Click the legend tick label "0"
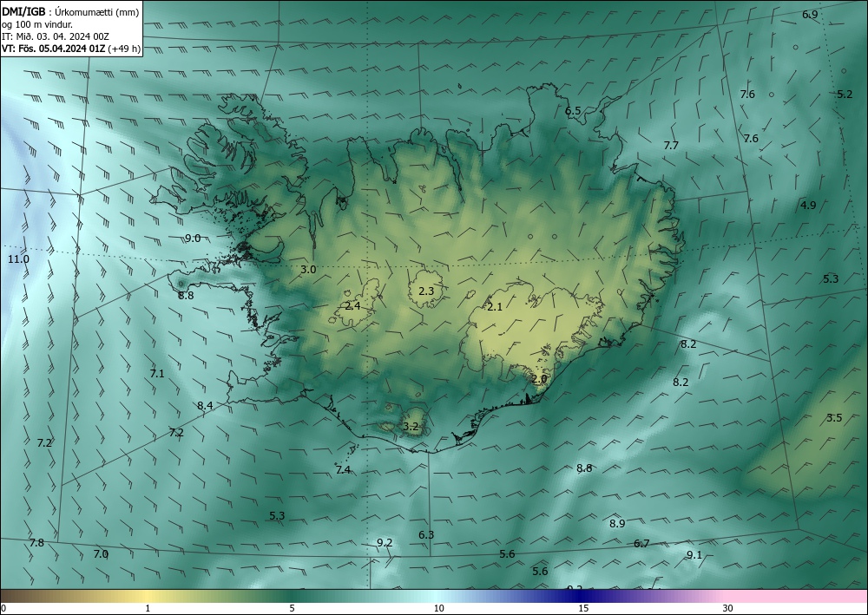This screenshot has width=868, height=615. (x=3, y=608)
